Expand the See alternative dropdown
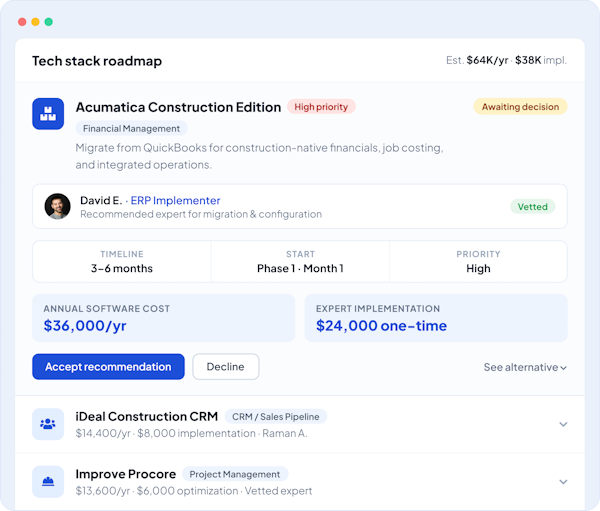600x511 pixels. (525, 367)
